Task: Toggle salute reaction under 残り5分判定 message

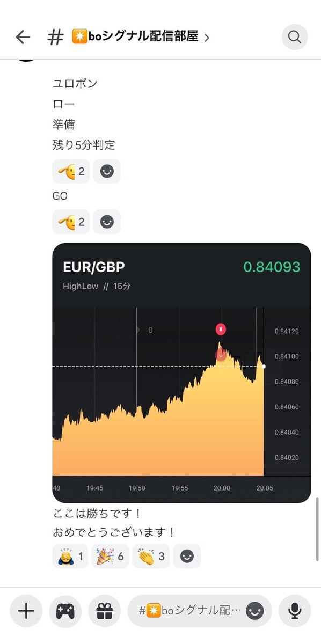Action: [x=71, y=171]
